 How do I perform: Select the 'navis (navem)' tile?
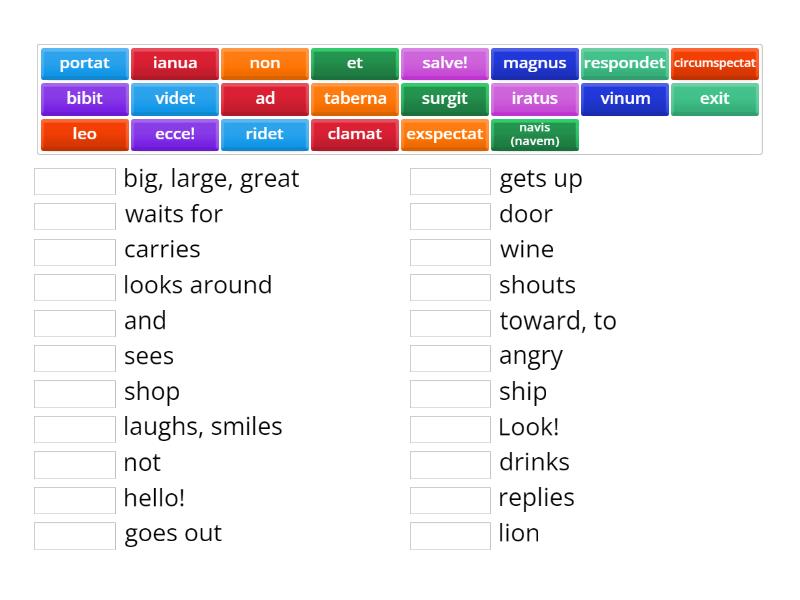click(x=535, y=134)
